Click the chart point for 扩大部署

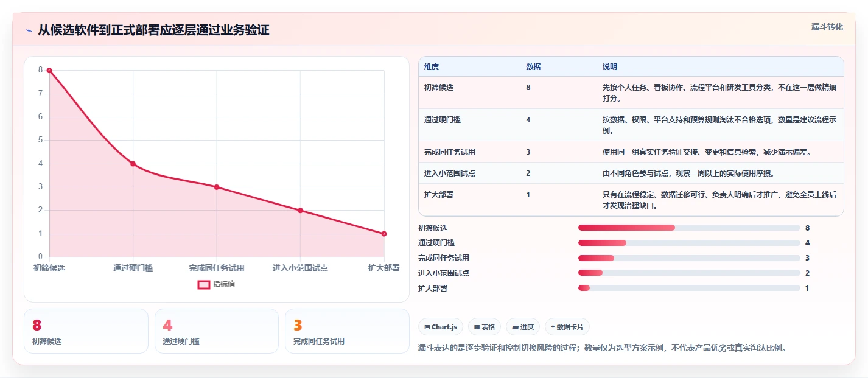(x=384, y=234)
